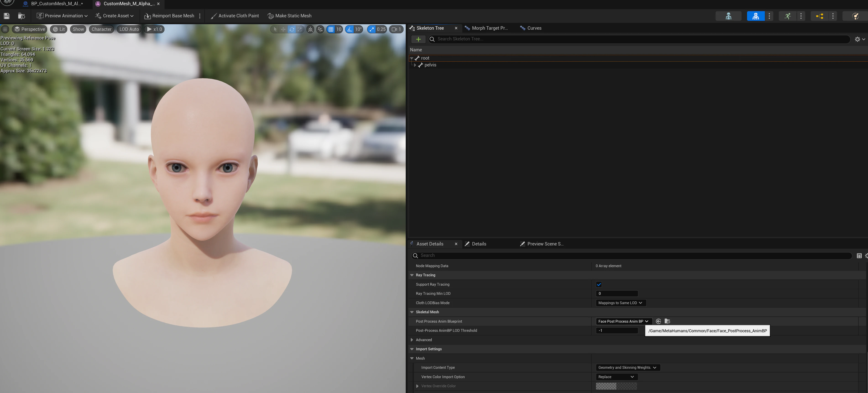Switch to Preview Scene Settings tab

point(541,244)
